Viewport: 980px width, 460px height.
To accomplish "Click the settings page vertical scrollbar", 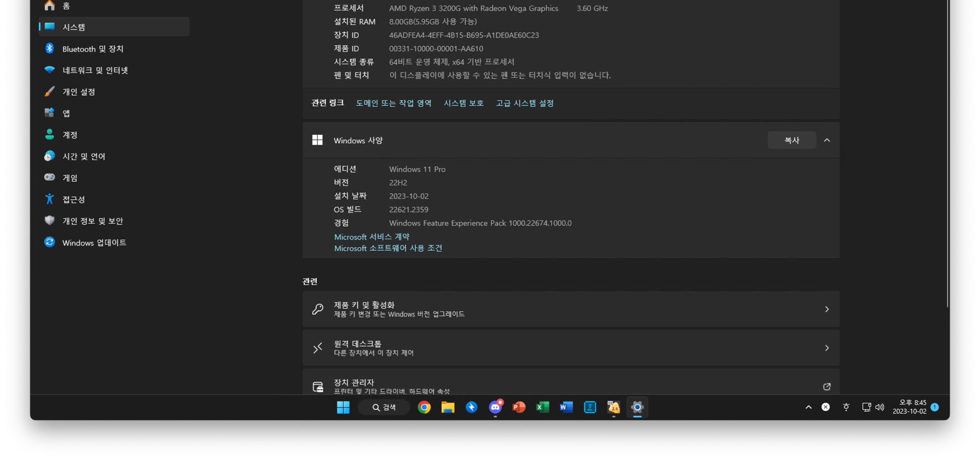I will (947, 154).
